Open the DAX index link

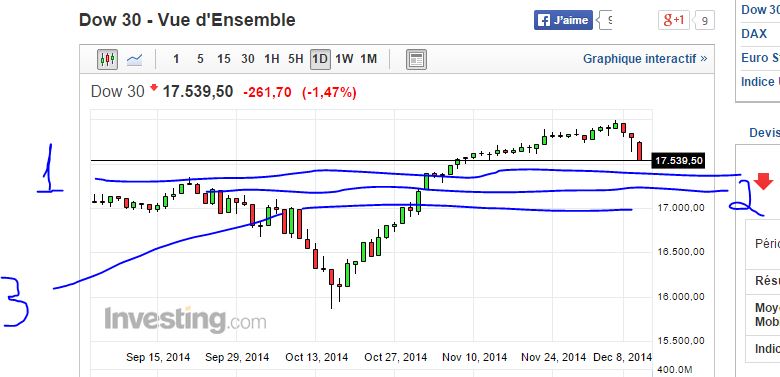click(x=754, y=34)
